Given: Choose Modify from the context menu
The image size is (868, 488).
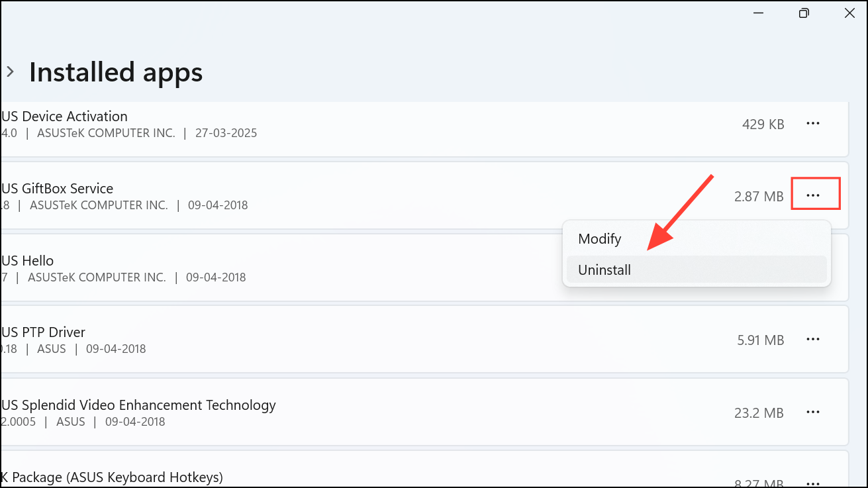Looking at the screenshot, I should 599,239.
